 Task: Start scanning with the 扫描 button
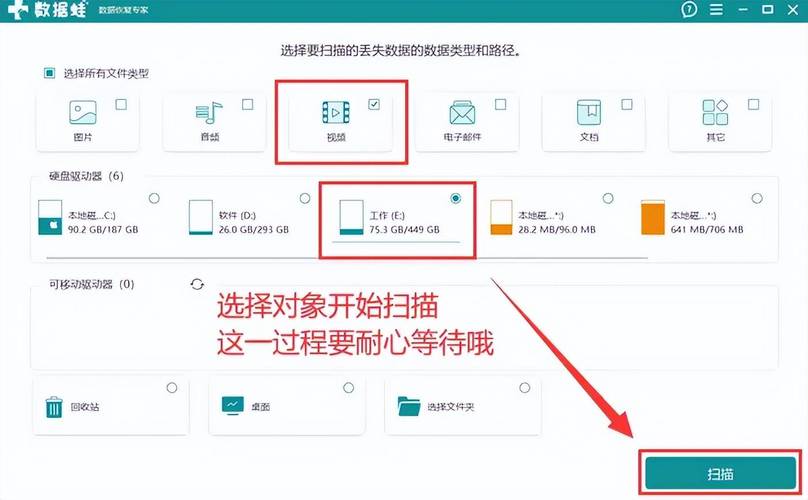[x=720, y=473]
